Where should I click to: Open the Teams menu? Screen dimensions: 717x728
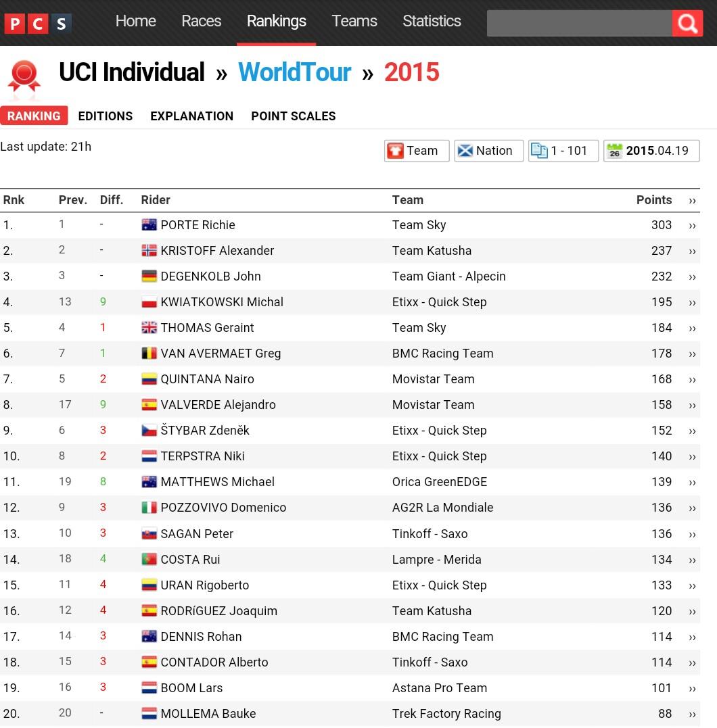tap(354, 22)
